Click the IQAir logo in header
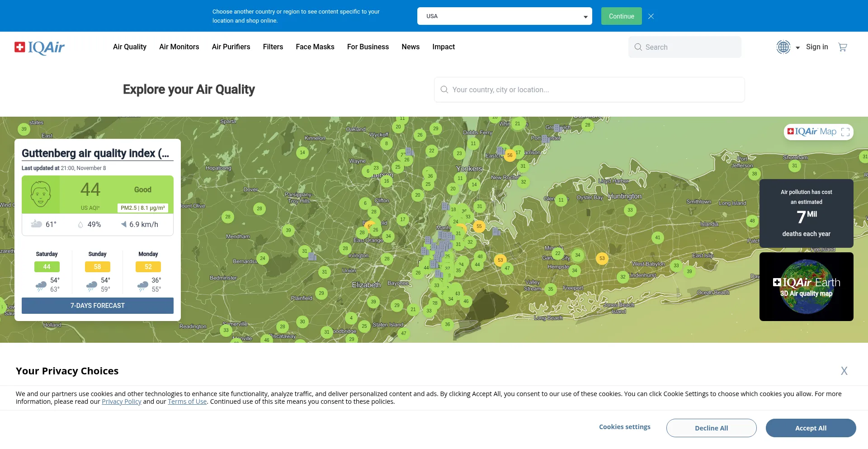This screenshot has height=449, width=868. click(40, 47)
